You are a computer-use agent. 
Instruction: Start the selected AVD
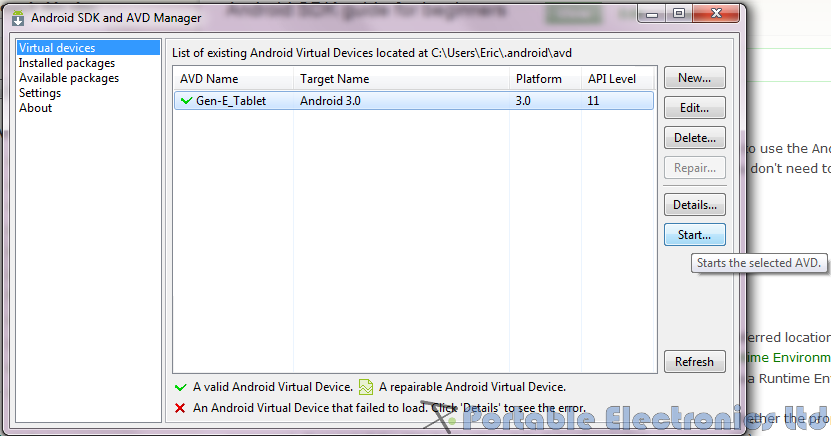click(694, 235)
